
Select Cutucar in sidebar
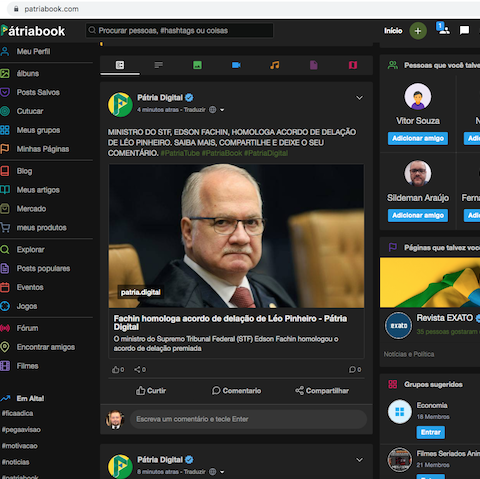click(22, 111)
